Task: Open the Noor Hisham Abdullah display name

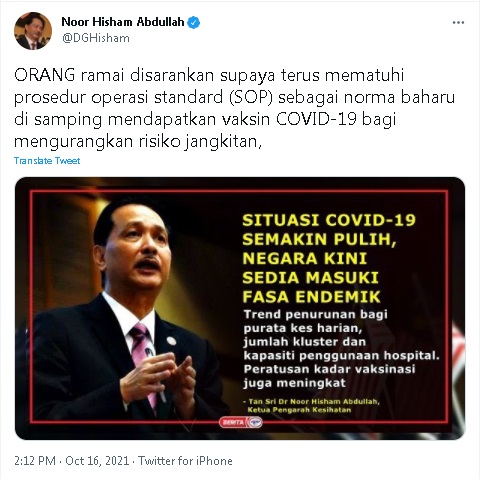Action: 123,22
